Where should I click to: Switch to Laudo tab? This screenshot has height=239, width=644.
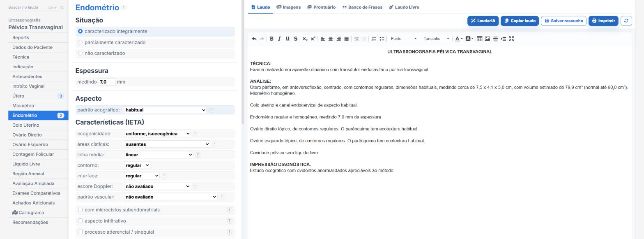[261, 7]
